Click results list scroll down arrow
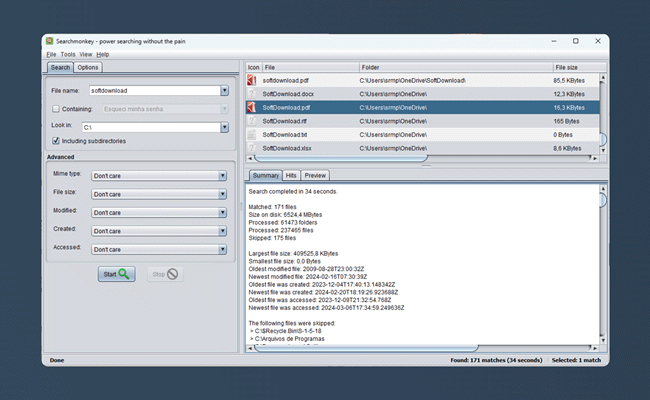Image resolution: width=650 pixels, height=400 pixels. click(603, 150)
